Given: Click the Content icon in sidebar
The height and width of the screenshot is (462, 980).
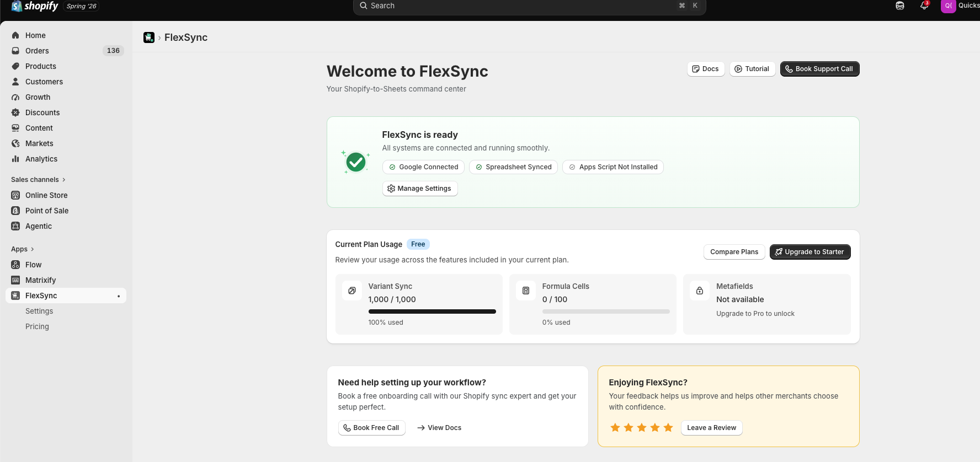Looking at the screenshot, I should coord(15,128).
